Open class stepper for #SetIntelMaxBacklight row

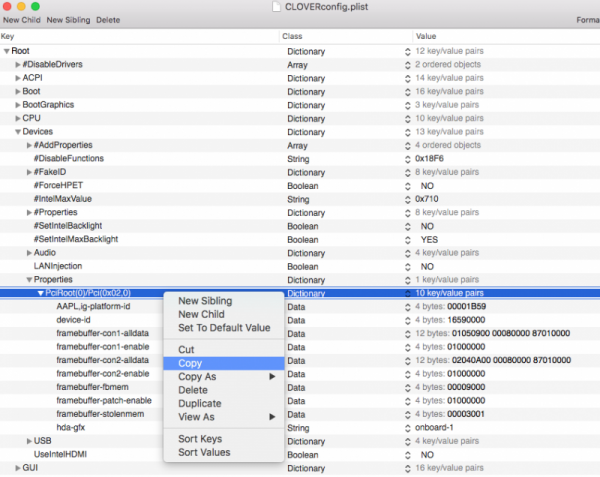[x=408, y=240]
